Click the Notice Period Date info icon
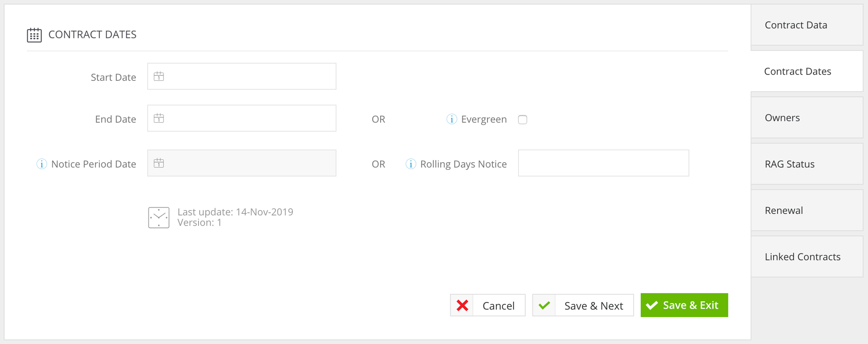Viewport: 868px width, 344px height. coord(42,164)
